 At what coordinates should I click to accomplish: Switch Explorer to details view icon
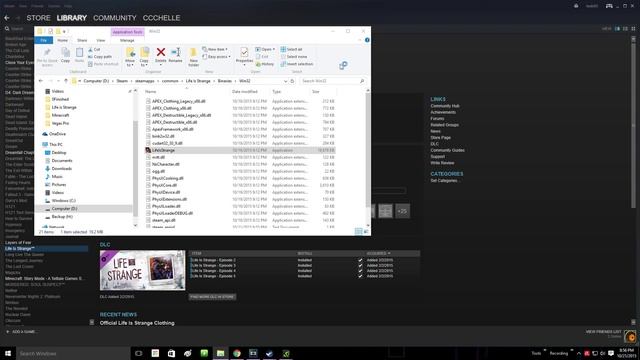click(x=358, y=231)
